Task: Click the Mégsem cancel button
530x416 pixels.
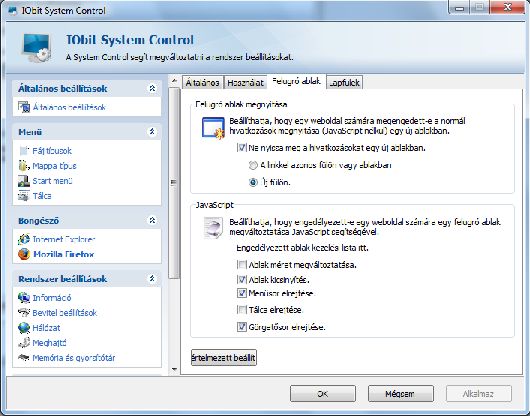Action: coord(401,394)
